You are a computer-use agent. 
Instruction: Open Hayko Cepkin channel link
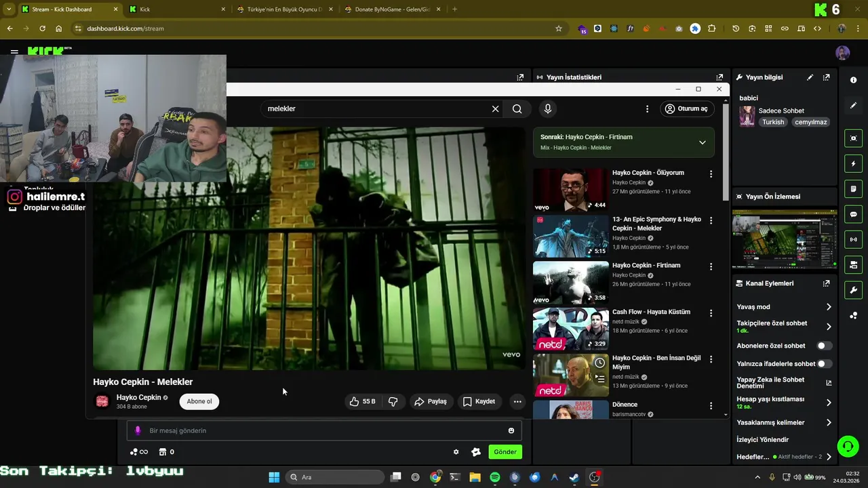[138, 397]
